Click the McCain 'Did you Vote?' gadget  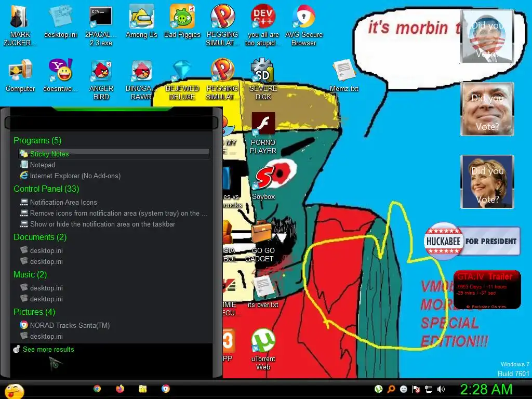[487, 109]
